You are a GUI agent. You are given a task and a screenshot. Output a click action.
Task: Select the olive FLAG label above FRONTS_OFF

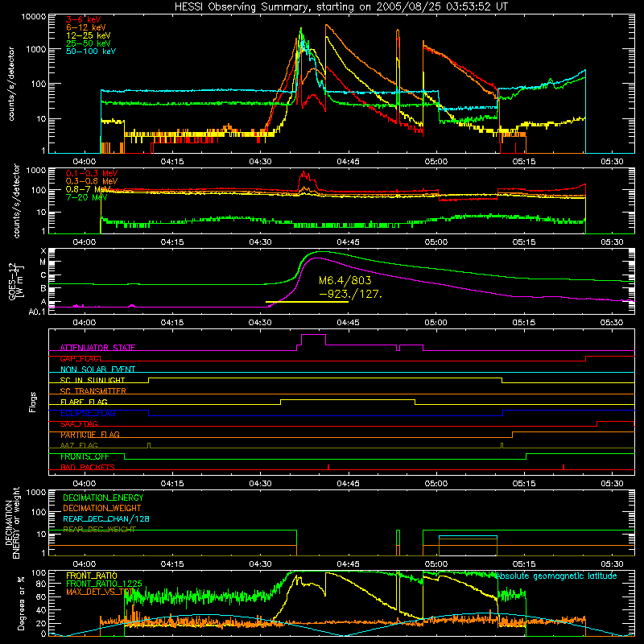coord(79,445)
